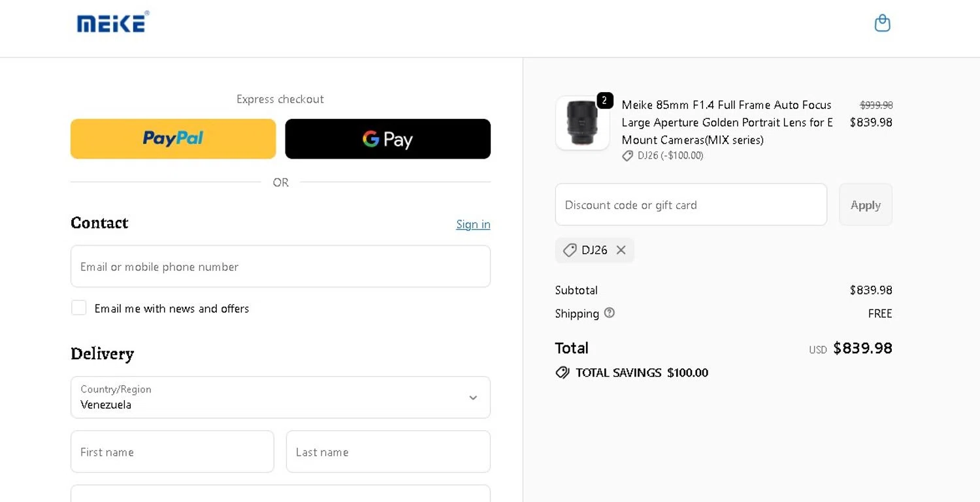Viewport: 980px width, 502px height.
Task: Remove the DJ26 discount code
Action: (x=621, y=250)
